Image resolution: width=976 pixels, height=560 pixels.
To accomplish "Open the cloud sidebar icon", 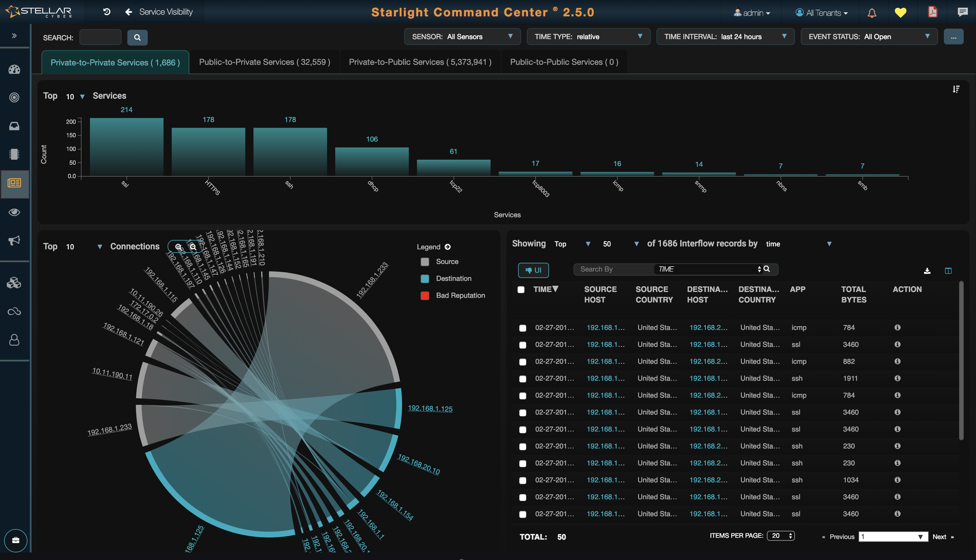I will 14,312.
